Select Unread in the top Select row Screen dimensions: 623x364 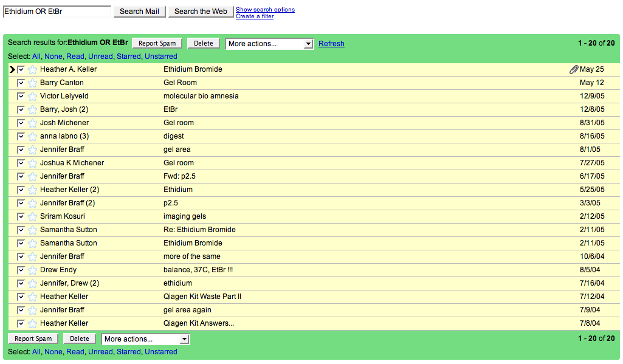point(100,57)
